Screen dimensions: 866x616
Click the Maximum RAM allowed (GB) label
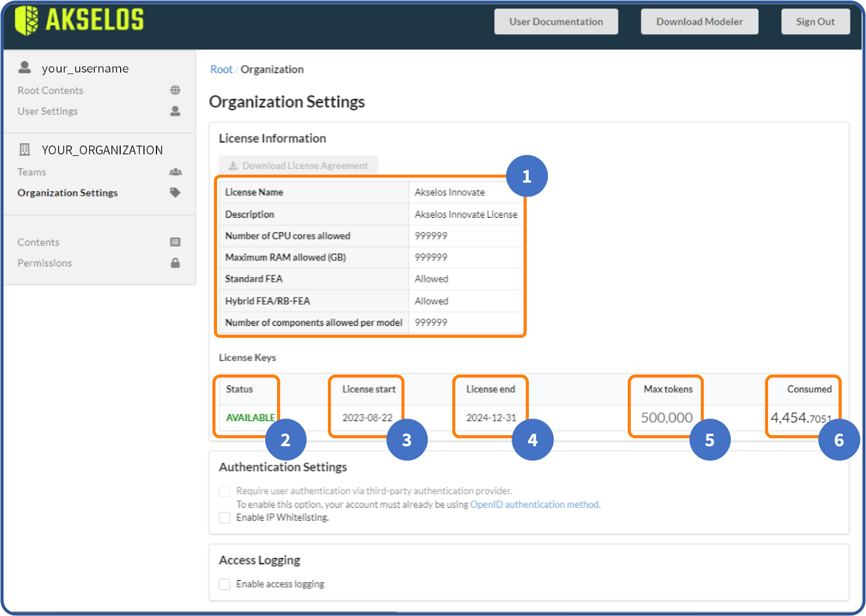coord(286,258)
